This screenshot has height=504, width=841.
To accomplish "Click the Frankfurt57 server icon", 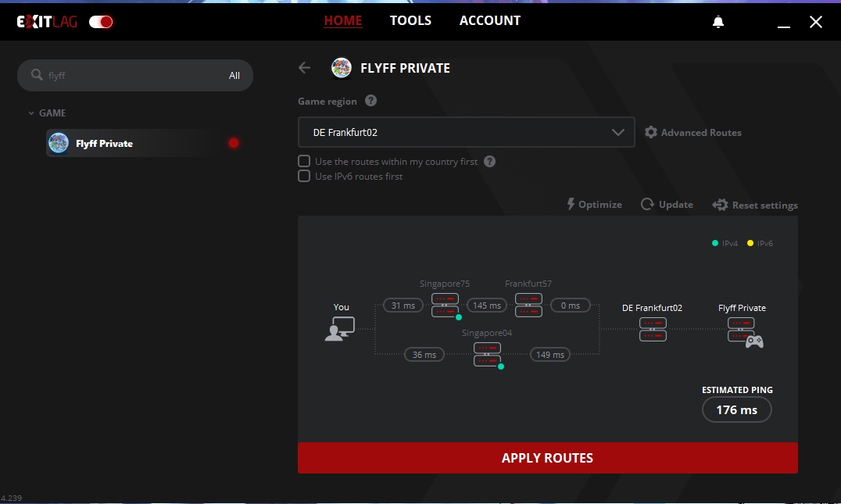I will coord(528,306).
